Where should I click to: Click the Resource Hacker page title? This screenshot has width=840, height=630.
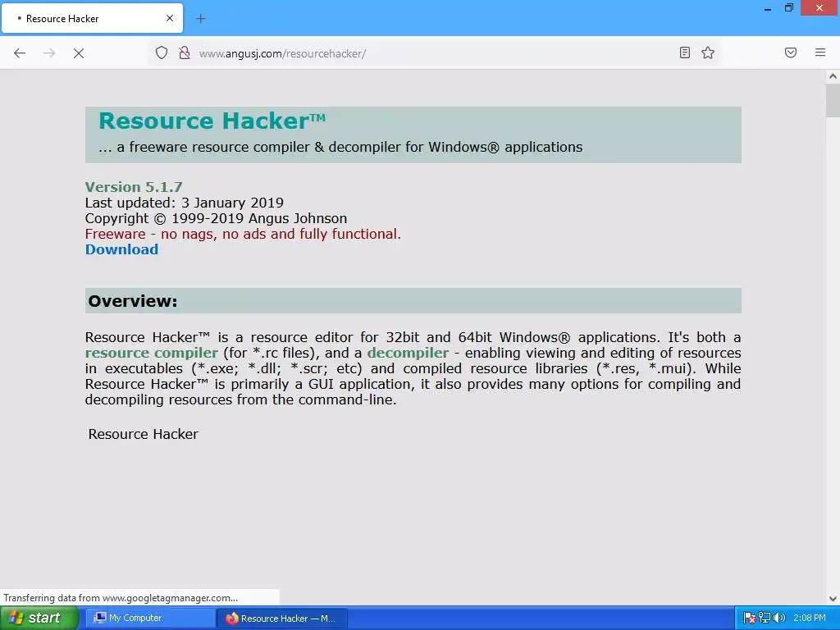coord(212,121)
